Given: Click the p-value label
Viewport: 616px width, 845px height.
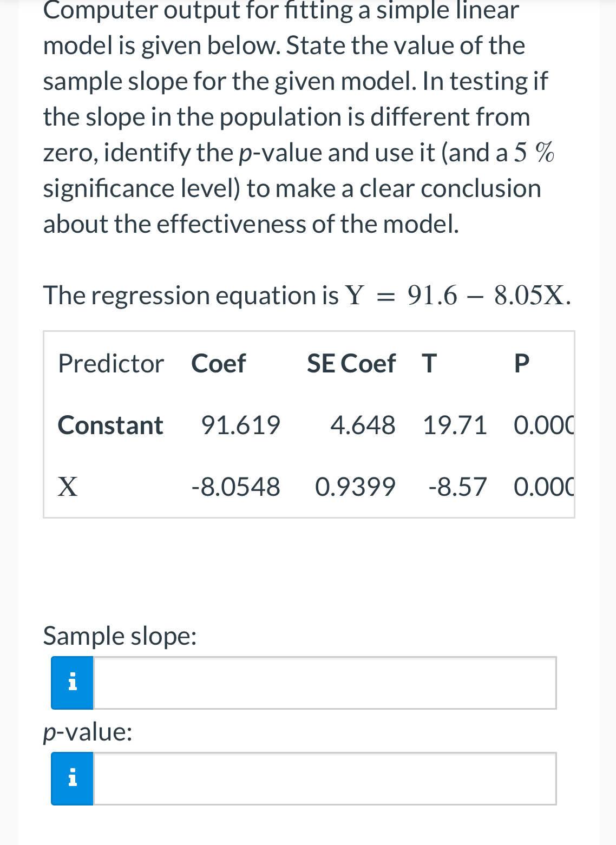Looking at the screenshot, I should coord(87,732).
